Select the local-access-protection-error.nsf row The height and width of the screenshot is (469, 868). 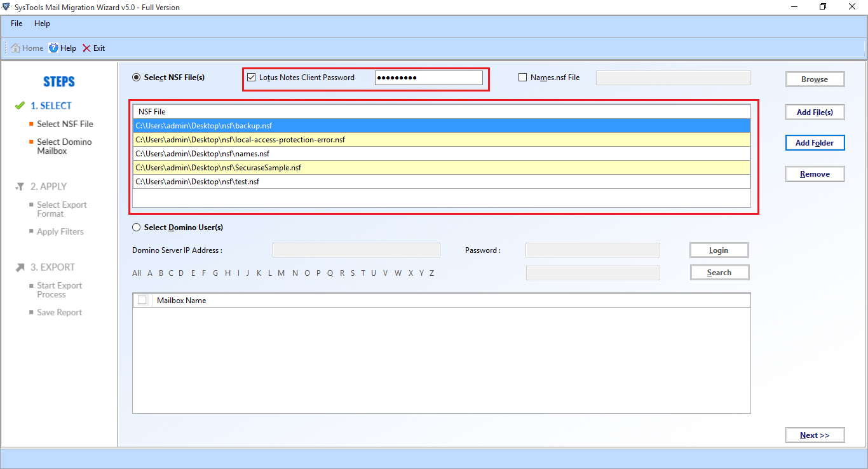coord(442,140)
